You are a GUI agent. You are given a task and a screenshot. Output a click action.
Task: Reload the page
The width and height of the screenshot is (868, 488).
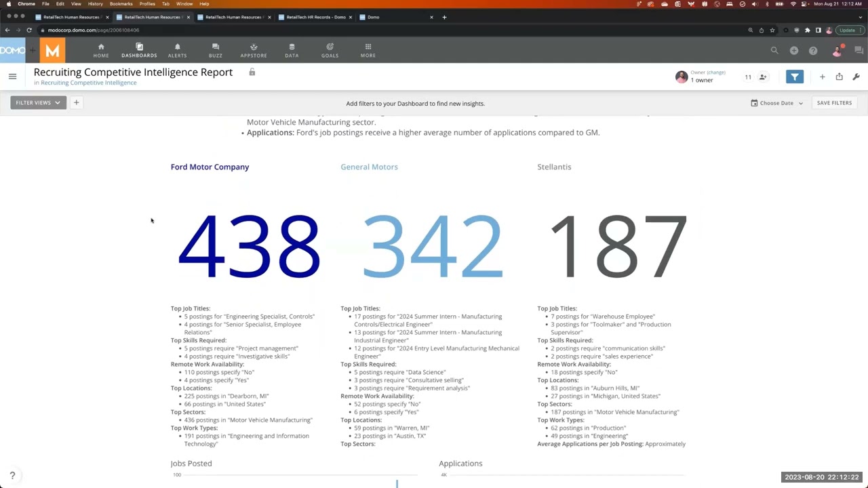(x=29, y=30)
